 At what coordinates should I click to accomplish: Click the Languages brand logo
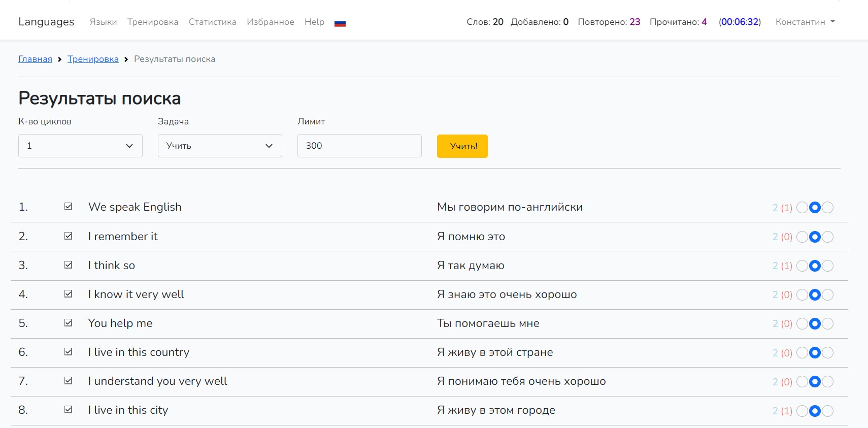46,22
